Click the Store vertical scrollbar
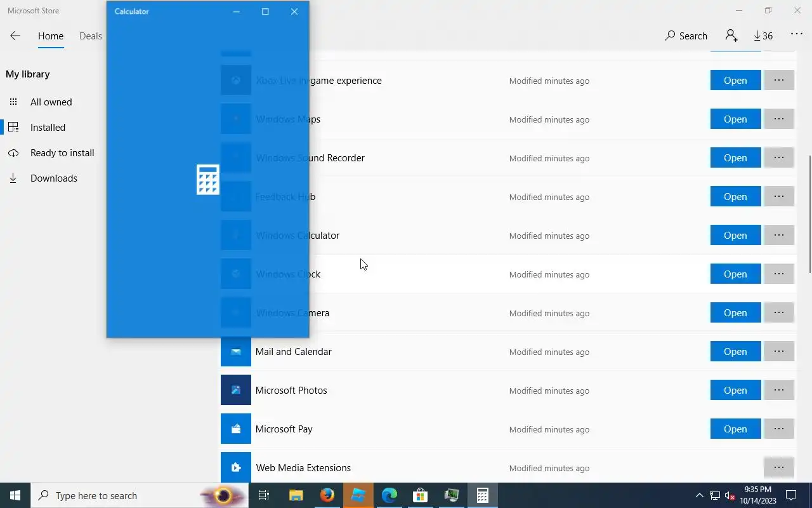 click(809, 214)
